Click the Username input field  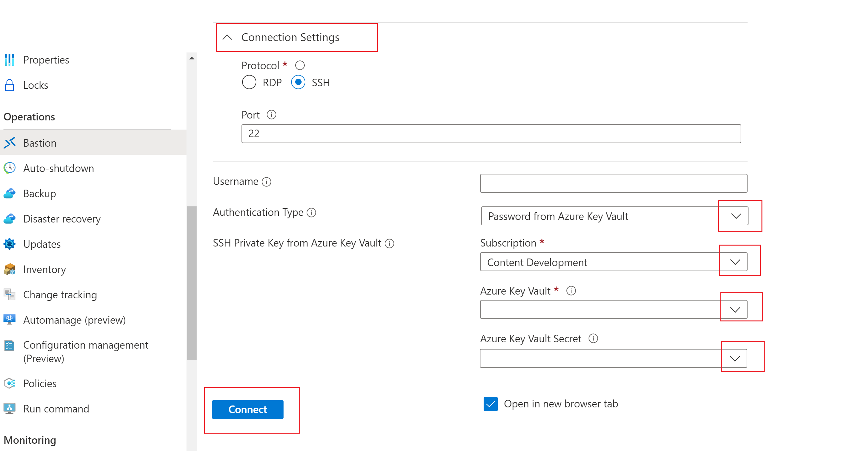click(x=614, y=182)
